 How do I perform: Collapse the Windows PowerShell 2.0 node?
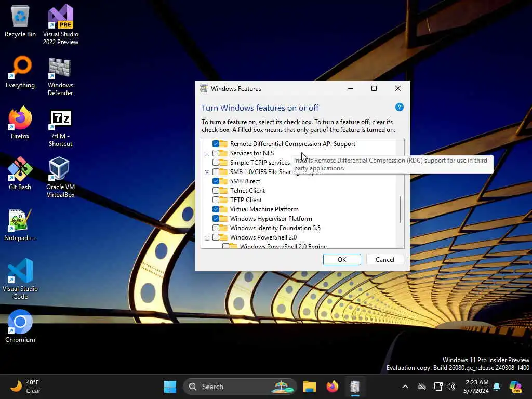(207, 238)
